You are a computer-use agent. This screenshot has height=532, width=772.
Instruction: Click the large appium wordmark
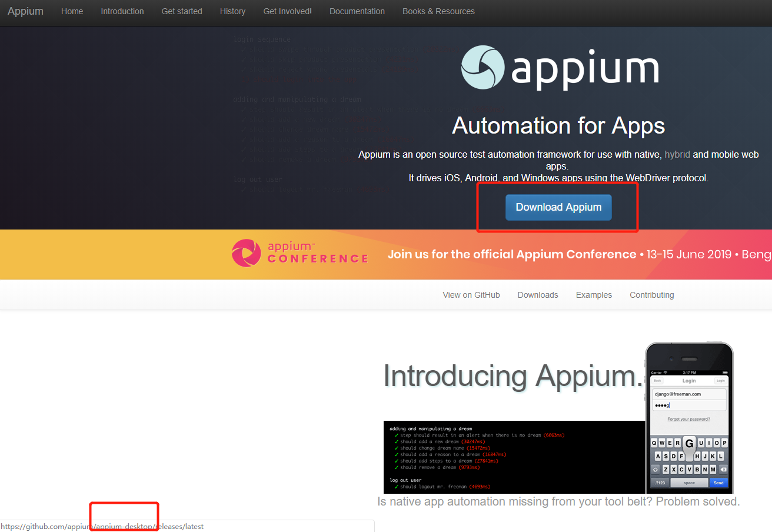(x=584, y=71)
